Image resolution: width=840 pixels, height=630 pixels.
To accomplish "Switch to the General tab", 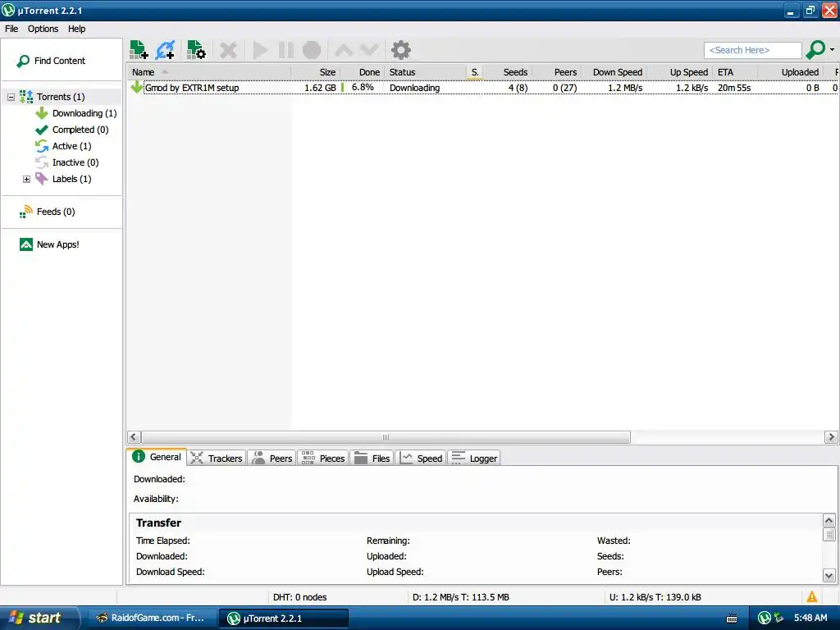I will coord(157,457).
